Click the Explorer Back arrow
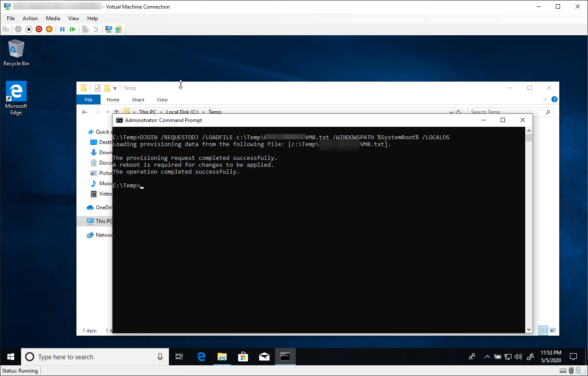 (85, 112)
